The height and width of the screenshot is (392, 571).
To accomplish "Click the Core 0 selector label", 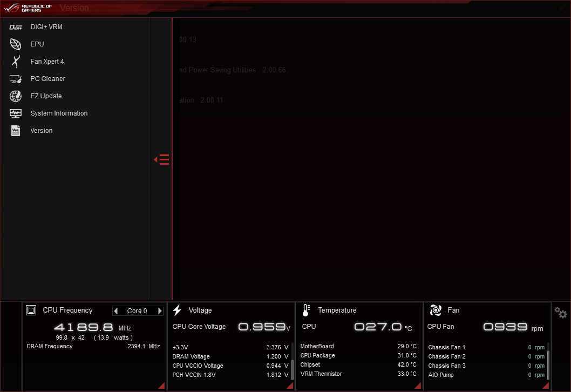I will (137, 311).
